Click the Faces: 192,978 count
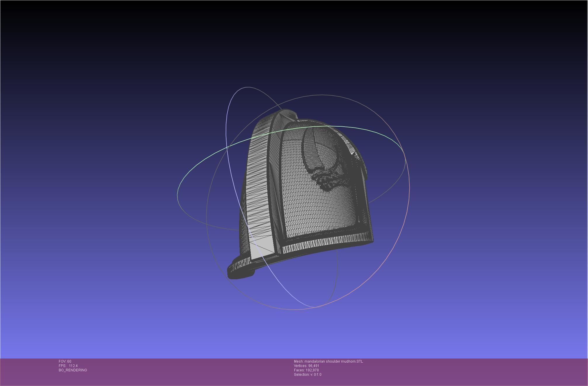588x386 pixels. point(306,370)
